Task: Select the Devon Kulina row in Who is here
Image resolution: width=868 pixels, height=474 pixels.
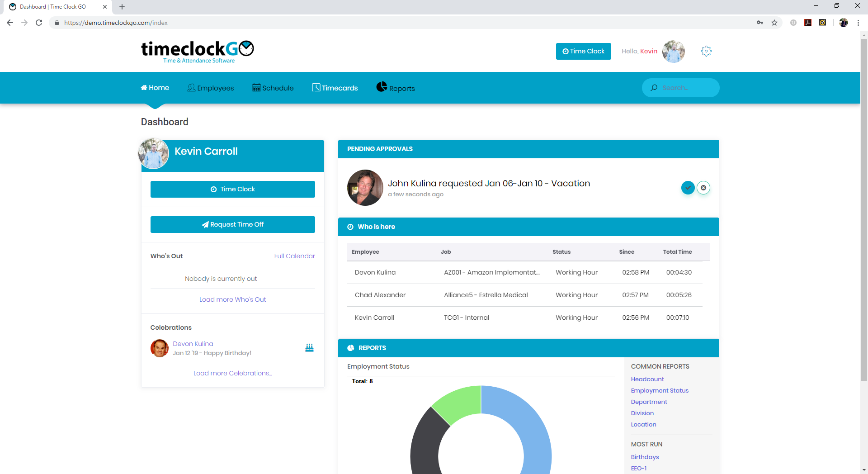Action: [x=525, y=272]
